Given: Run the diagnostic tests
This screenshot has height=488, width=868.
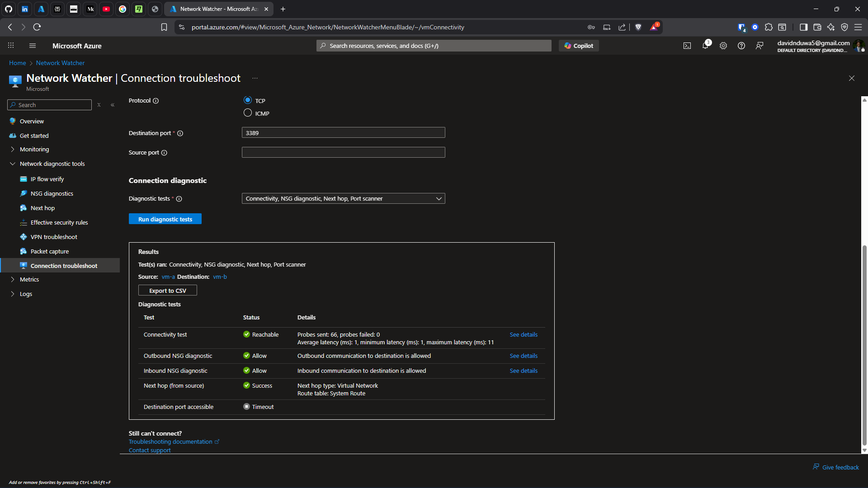Looking at the screenshot, I should pyautogui.click(x=165, y=219).
